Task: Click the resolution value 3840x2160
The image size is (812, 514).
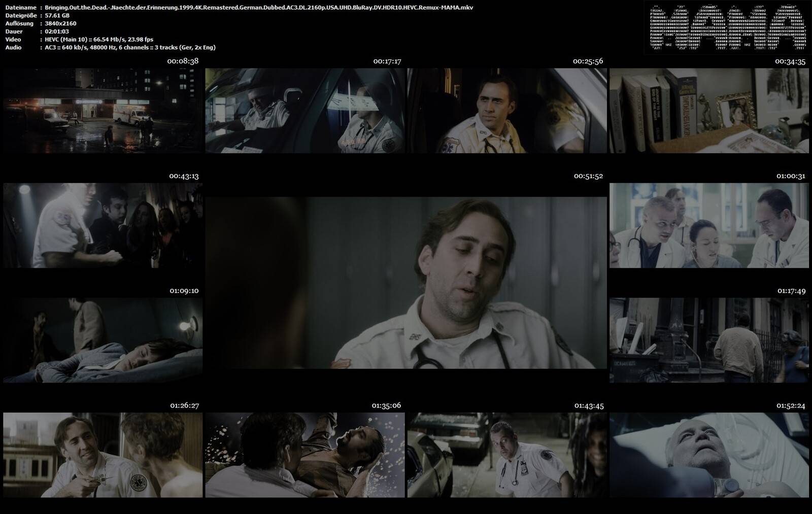Action: [60, 23]
